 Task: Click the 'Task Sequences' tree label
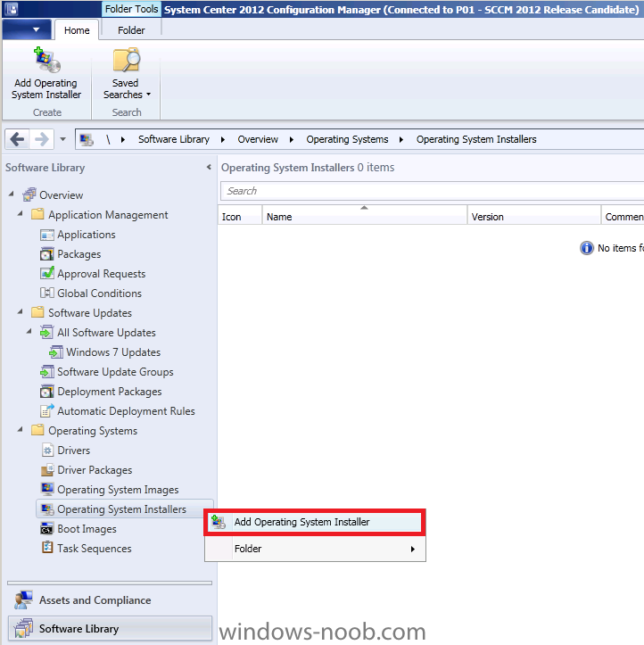(95, 549)
